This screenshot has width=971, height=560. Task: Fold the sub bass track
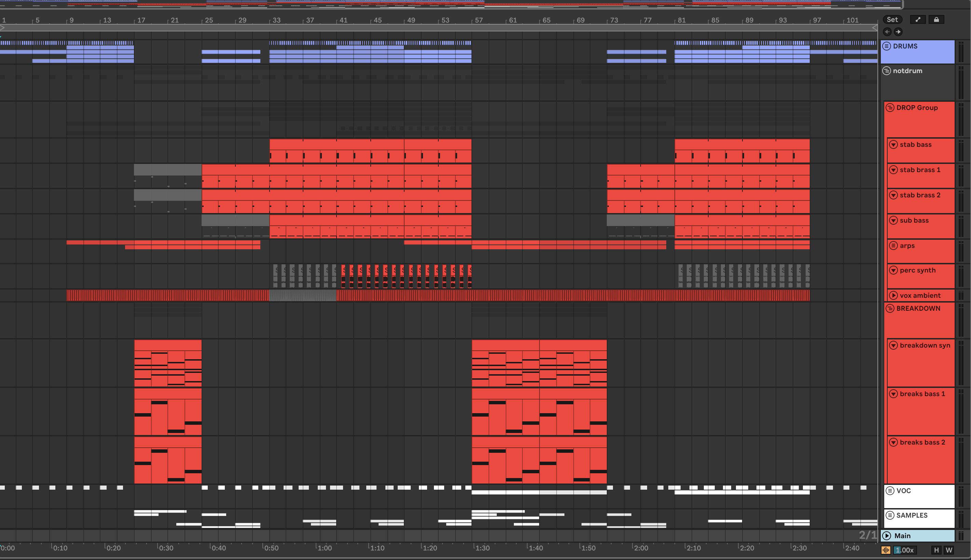[893, 220]
